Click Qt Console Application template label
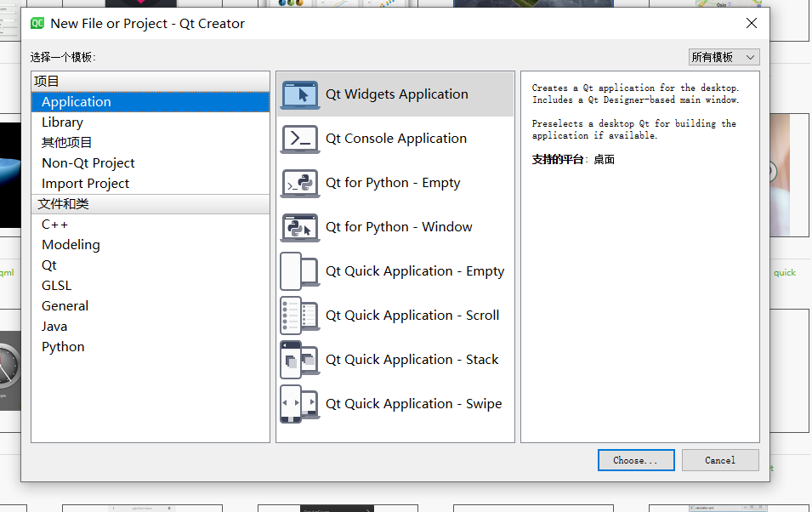Screen dimensions: 812x512 tap(396, 139)
